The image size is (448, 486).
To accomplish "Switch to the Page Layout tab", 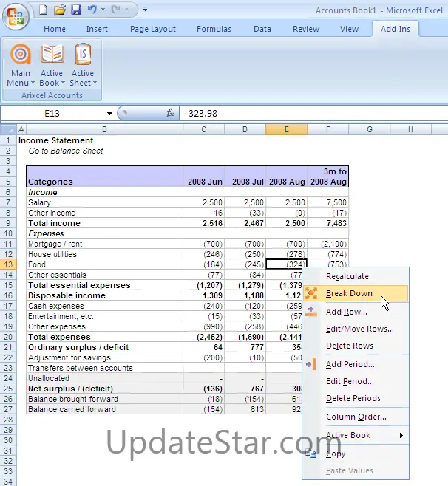I will pos(153,29).
